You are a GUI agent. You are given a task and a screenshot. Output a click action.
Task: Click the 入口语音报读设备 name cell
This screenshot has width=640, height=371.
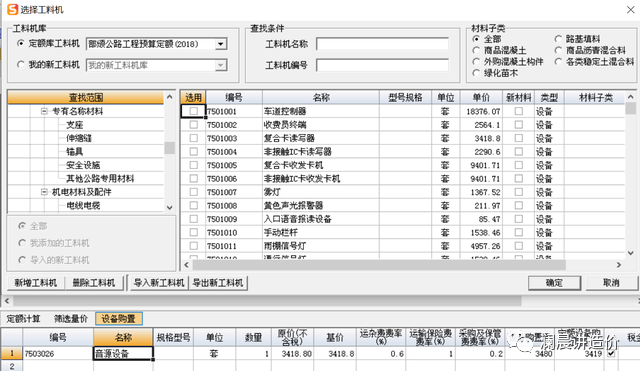(x=321, y=219)
